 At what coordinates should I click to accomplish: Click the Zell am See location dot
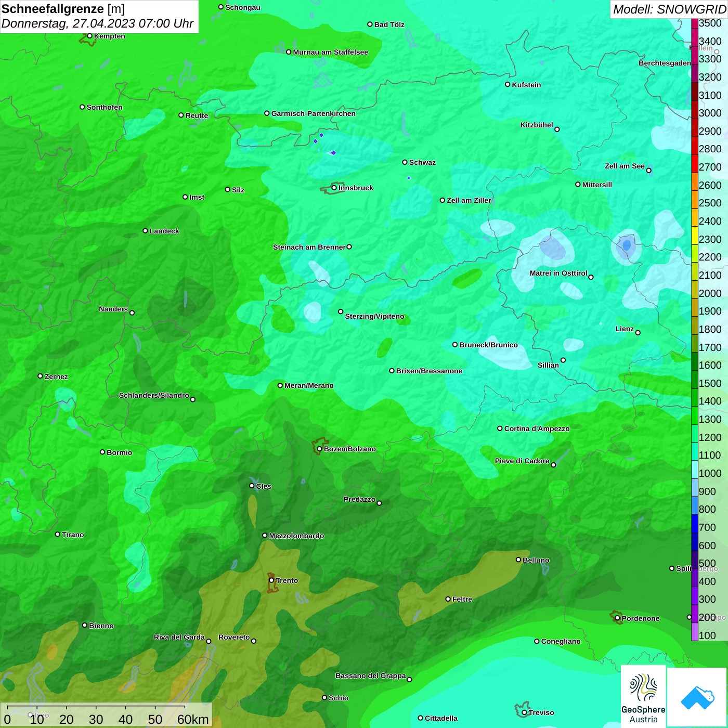[x=648, y=170]
